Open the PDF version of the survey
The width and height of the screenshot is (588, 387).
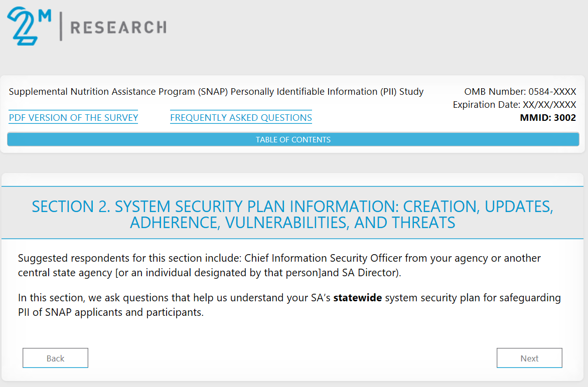click(x=73, y=118)
